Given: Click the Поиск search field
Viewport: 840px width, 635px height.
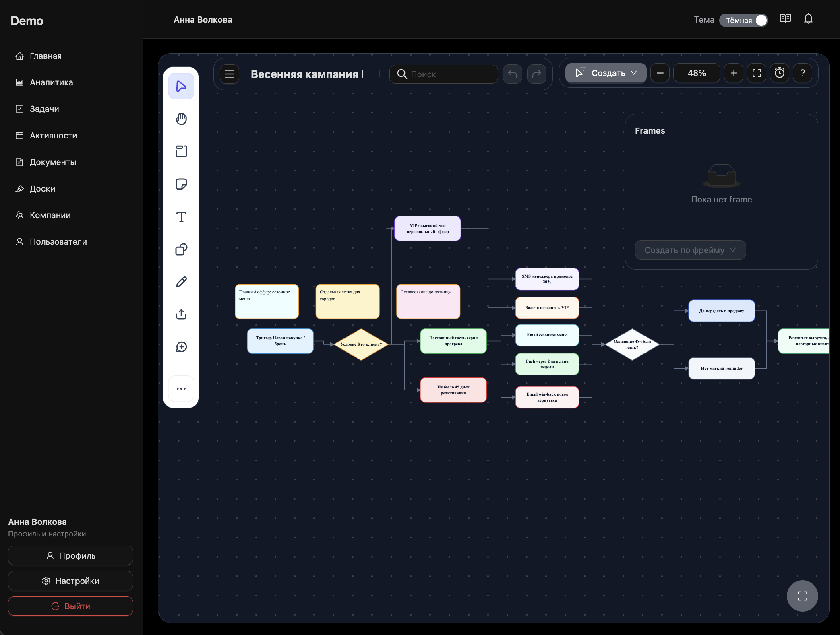Looking at the screenshot, I should tap(444, 74).
